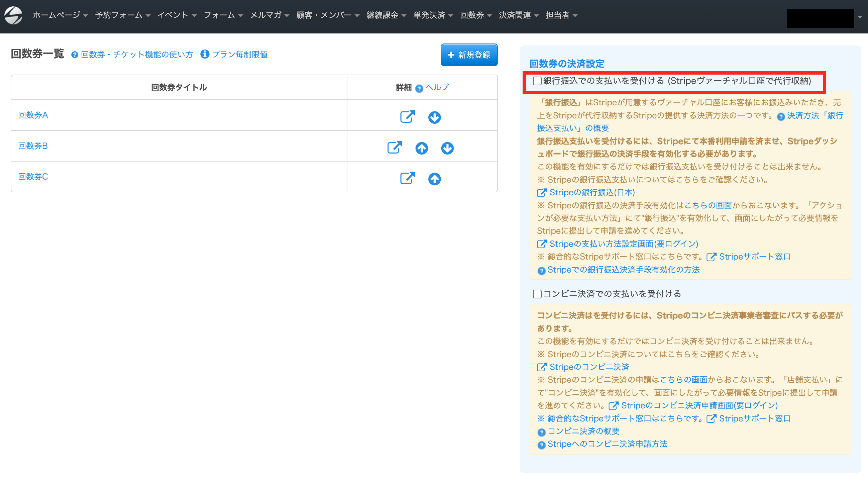
Task: Select the 決済関連 menu item
Action: point(515,15)
